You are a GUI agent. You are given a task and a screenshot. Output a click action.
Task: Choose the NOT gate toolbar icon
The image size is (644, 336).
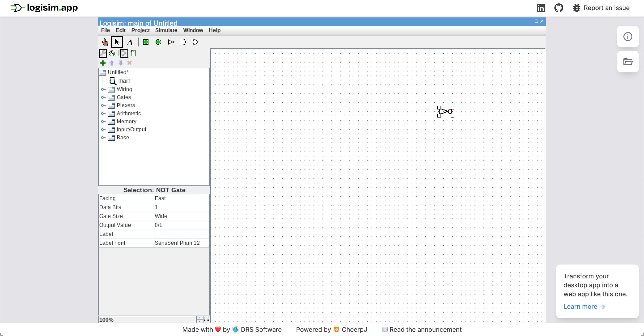point(171,42)
